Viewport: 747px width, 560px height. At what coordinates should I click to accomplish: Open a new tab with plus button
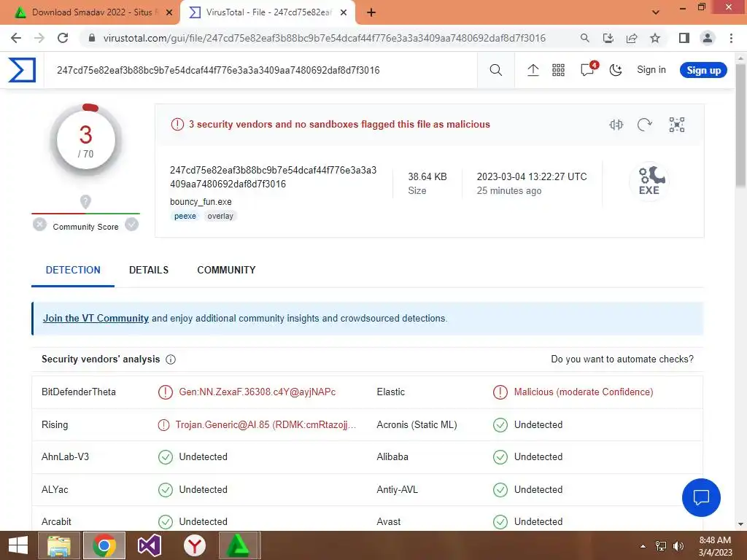[x=371, y=12]
